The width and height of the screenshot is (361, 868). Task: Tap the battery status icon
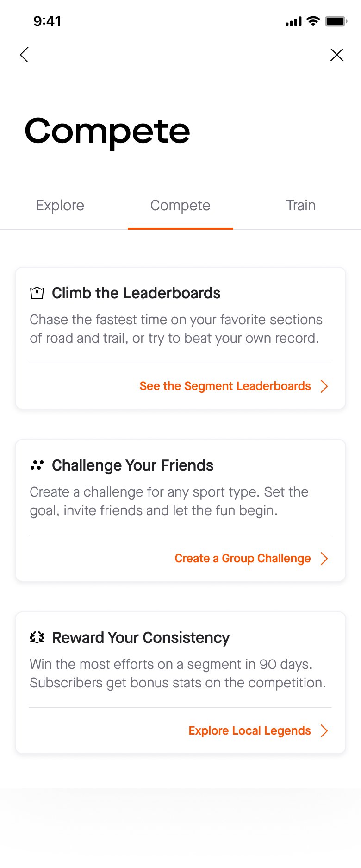336,21
